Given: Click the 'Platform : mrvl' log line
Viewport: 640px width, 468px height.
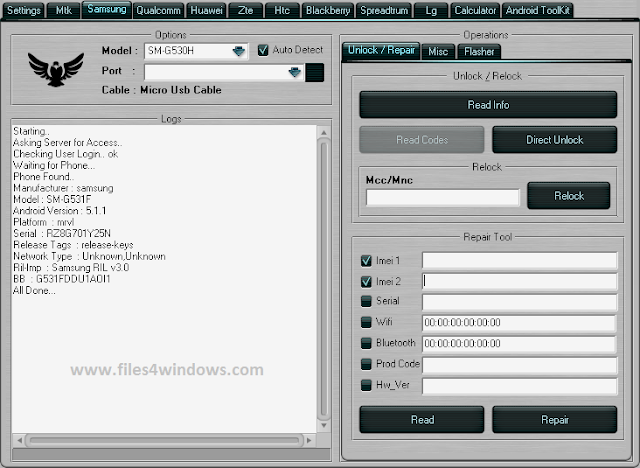Looking at the screenshot, I should [x=43, y=222].
